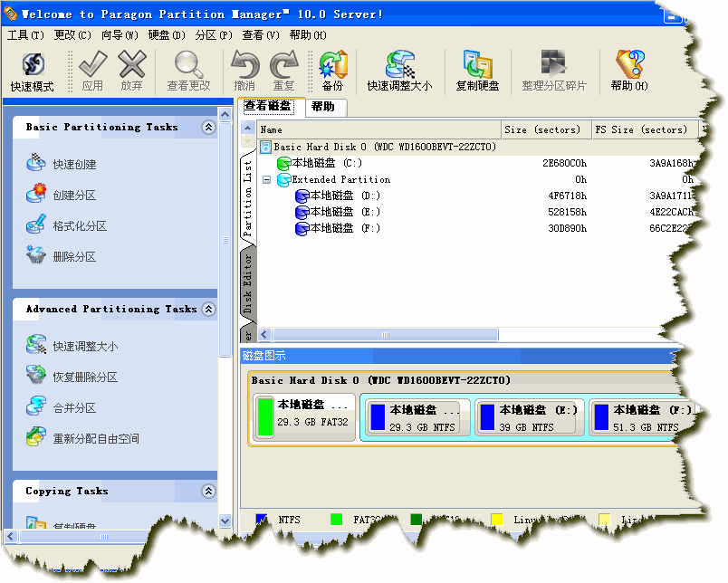
Task: Select 恢复删除分区 undelete partition task
Action: click(x=72, y=377)
